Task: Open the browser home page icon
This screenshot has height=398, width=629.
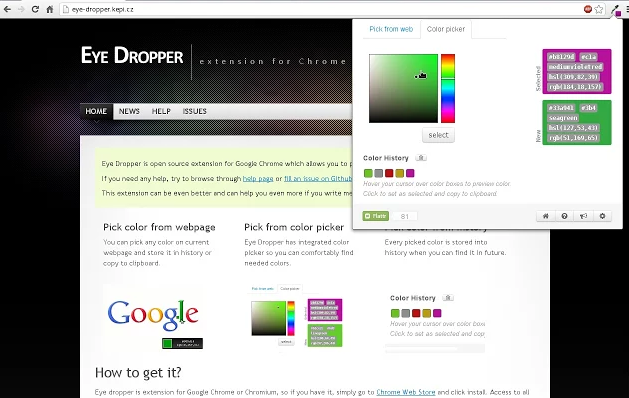Action: click(50, 9)
